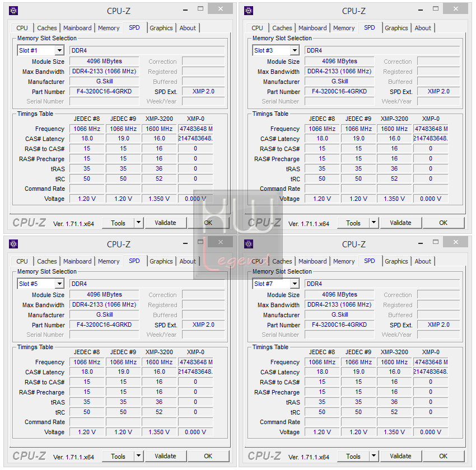476x470 pixels.
Task: Click OK button in Slot #3 window
Action: 443,223
